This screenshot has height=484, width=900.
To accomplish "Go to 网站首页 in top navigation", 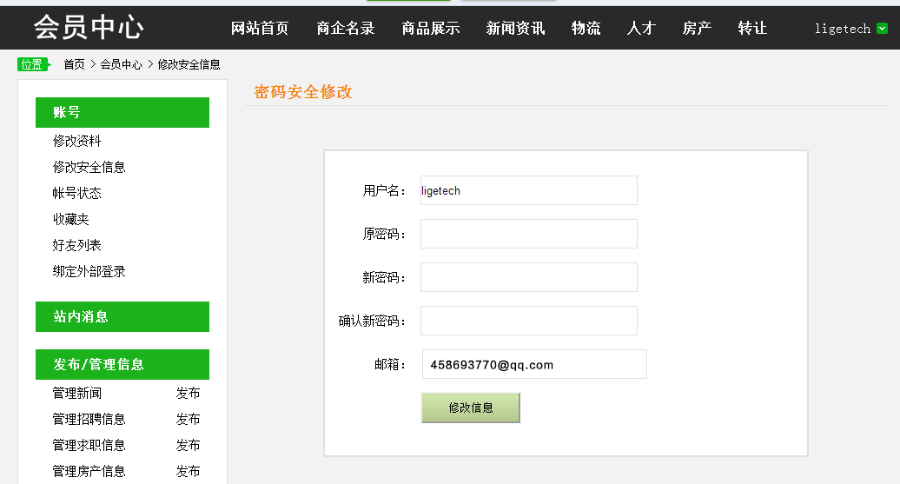I will point(259,28).
